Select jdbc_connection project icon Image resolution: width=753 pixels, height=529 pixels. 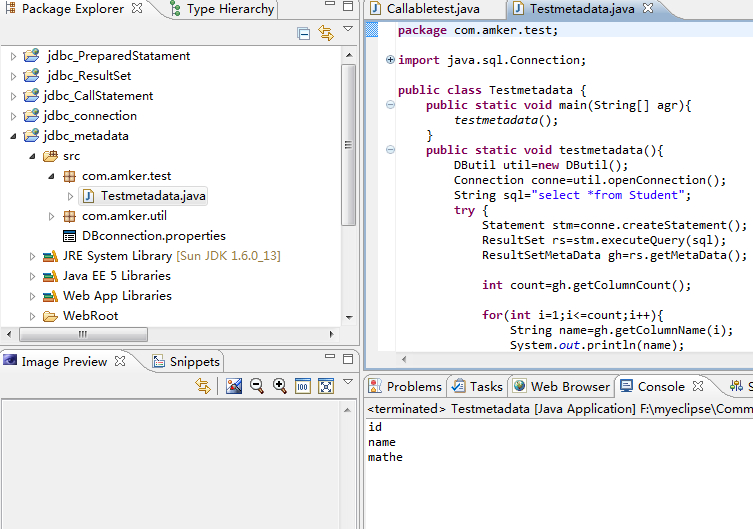click(x=32, y=116)
